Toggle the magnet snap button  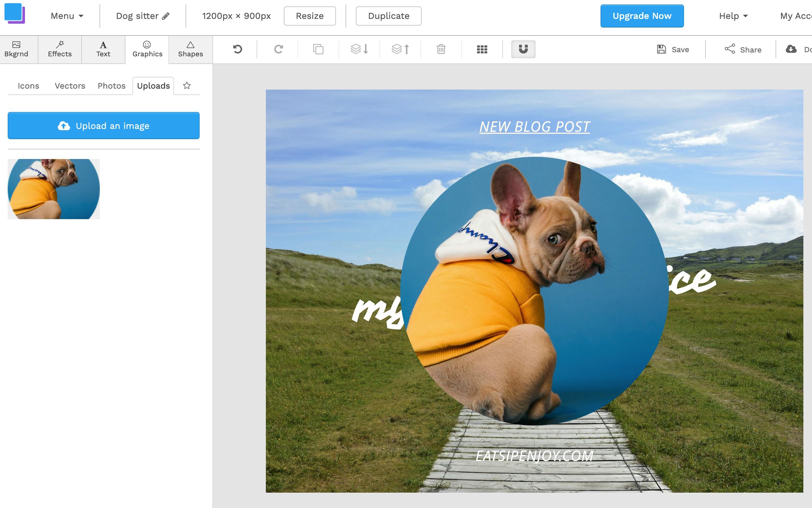tap(523, 49)
